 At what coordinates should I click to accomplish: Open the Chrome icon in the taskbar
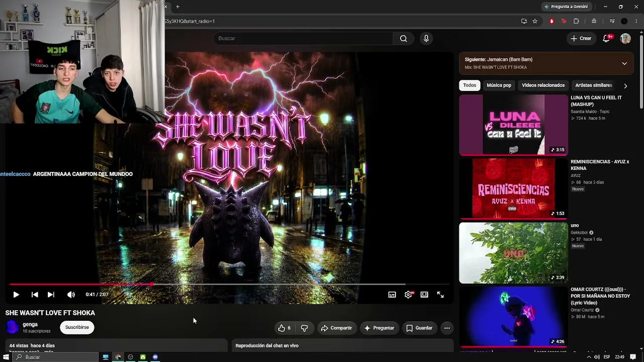click(x=118, y=357)
